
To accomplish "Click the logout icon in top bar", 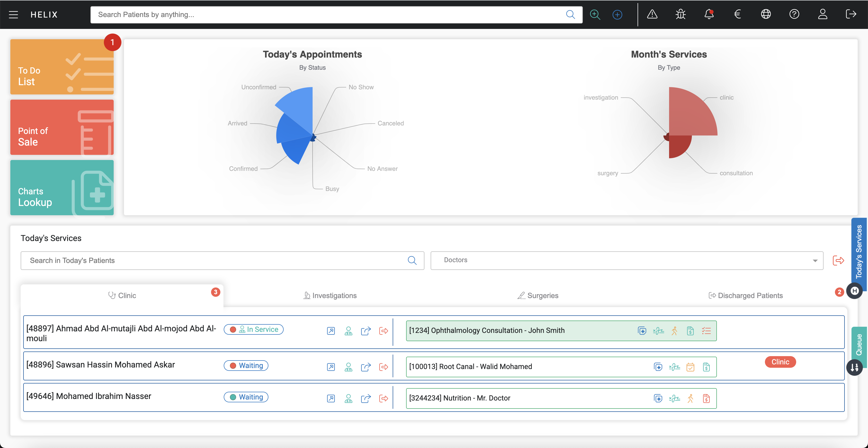I will pos(851,14).
